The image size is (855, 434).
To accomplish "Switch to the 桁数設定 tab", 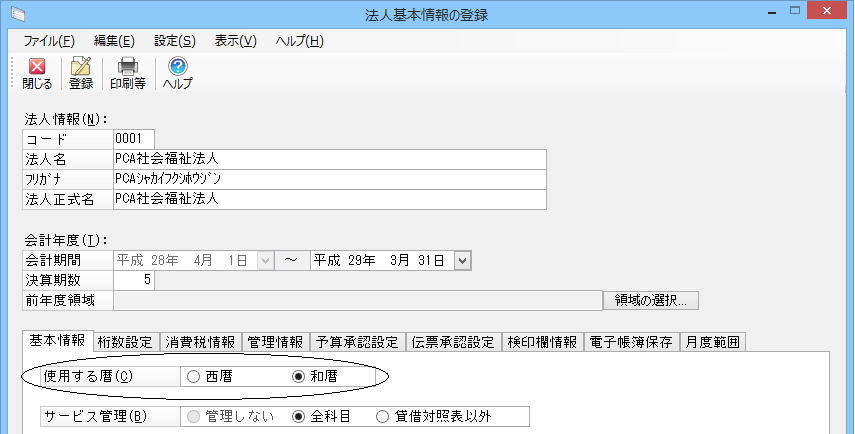I will 127,342.
